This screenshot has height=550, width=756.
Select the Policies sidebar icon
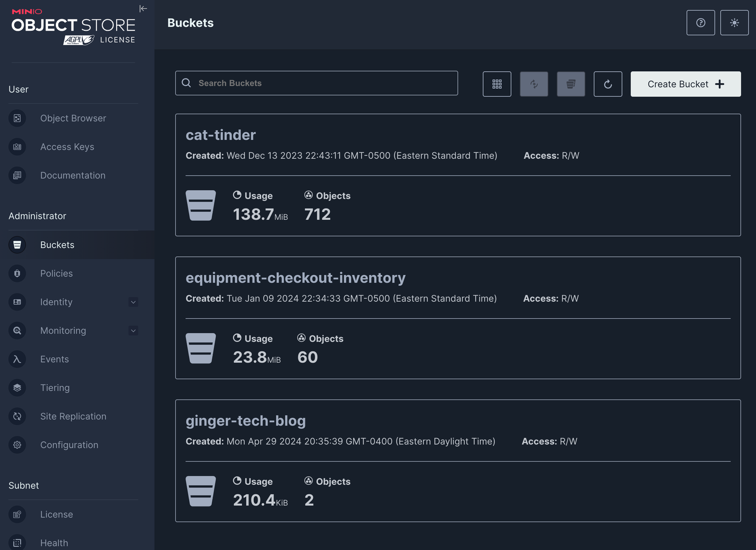click(x=17, y=273)
